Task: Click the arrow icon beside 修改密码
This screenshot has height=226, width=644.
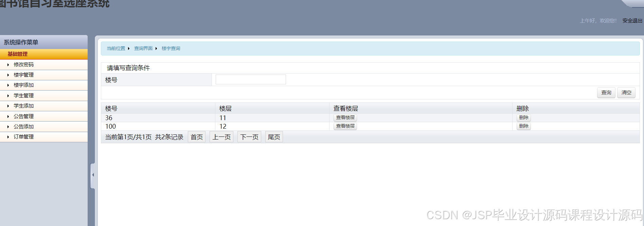Action: point(8,65)
